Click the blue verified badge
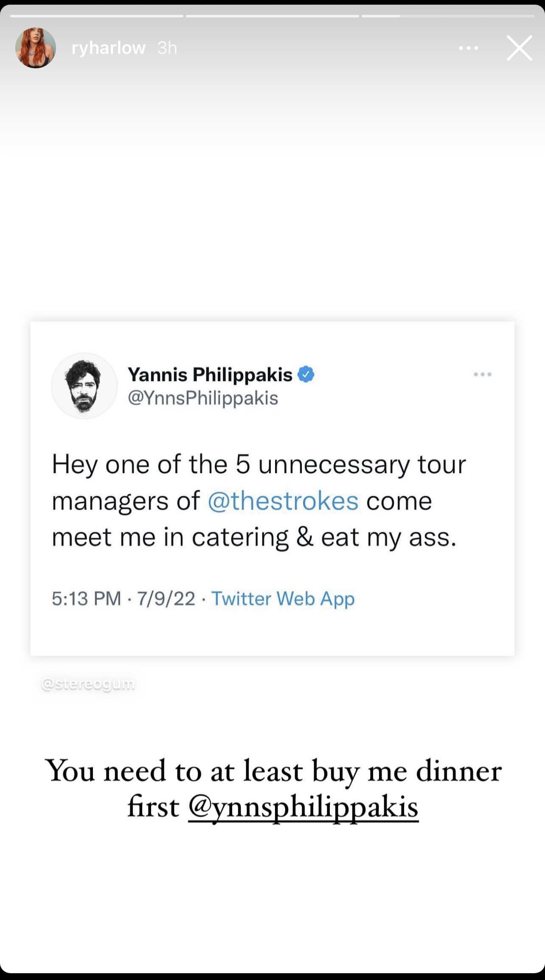The width and height of the screenshot is (545, 980). click(306, 374)
